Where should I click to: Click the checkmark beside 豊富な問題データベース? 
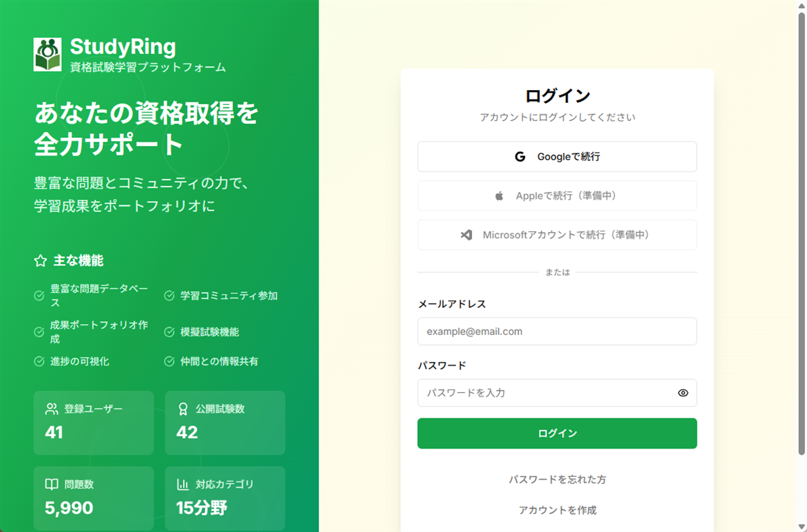click(x=39, y=295)
